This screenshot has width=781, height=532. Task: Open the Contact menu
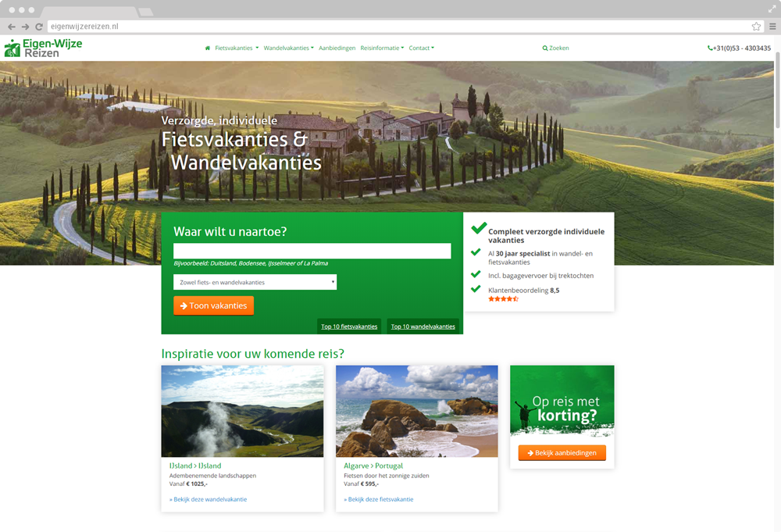421,48
